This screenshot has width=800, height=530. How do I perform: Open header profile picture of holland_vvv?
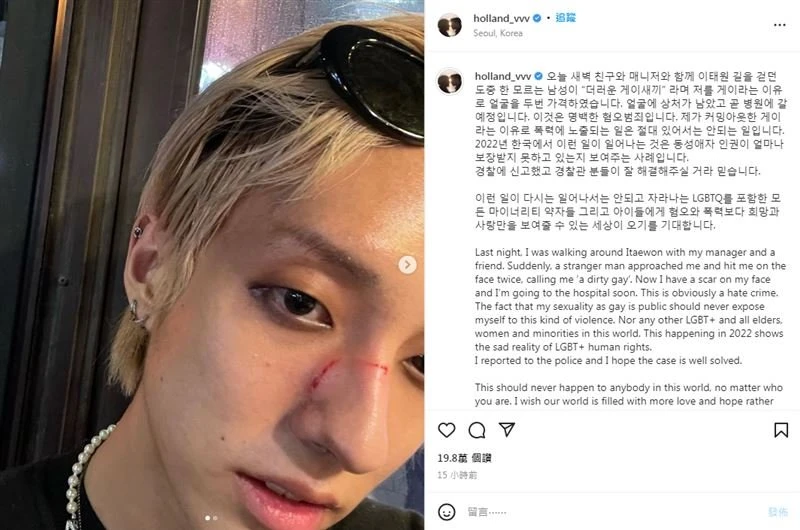pyautogui.click(x=449, y=25)
